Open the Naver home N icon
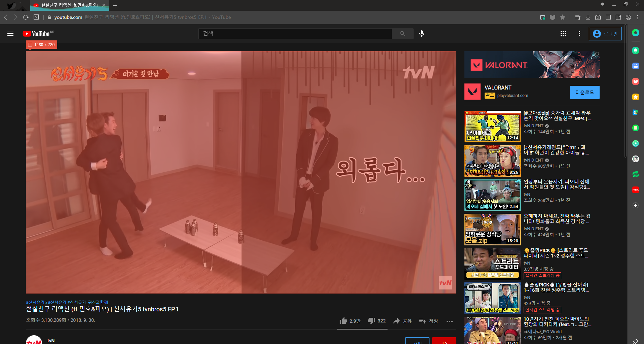This screenshot has width=644, height=344. [36, 17]
